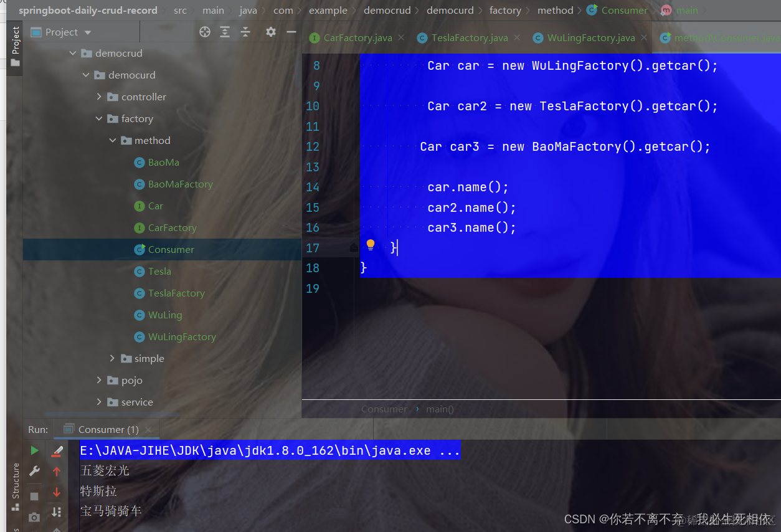781x532 pixels.
Task: Open Project panel settings gear
Action: (270, 32)
